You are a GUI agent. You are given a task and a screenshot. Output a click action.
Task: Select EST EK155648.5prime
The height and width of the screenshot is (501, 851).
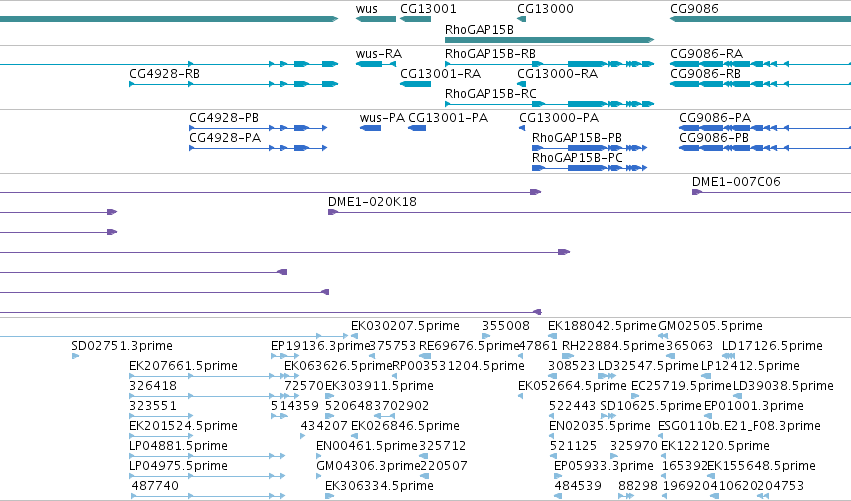pos(761,466)
